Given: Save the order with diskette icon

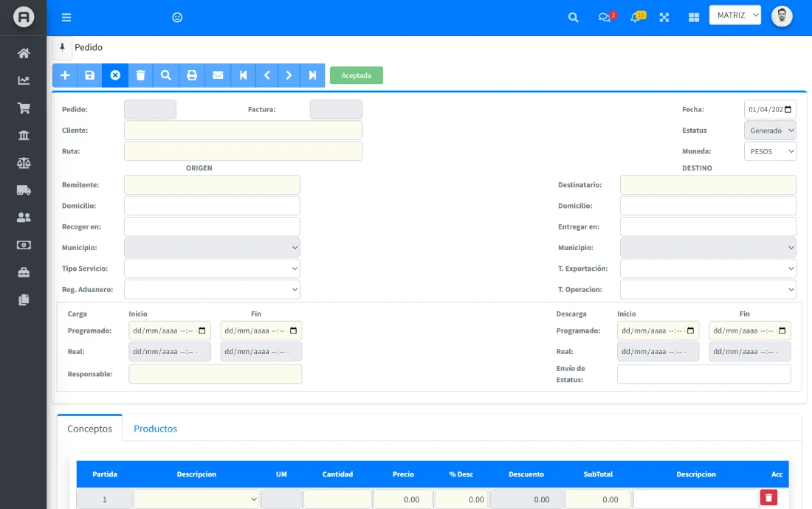Looking at the screenshot, I should pyautogui.click(x=90, y=75).
